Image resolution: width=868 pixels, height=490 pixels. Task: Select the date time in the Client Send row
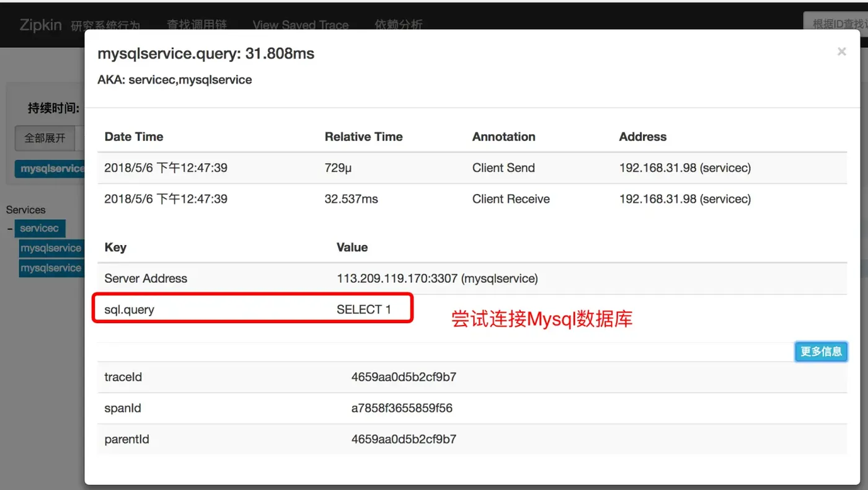pos(166,168)
